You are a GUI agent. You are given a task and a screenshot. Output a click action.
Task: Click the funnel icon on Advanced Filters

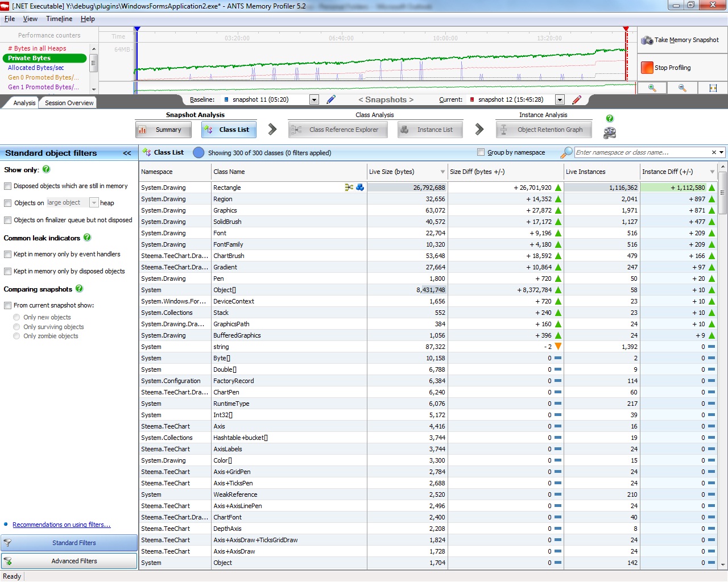[x=8, y=561]
